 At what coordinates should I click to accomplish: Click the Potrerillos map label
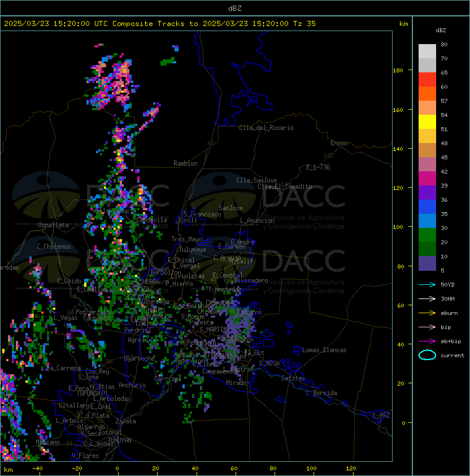tap(94, 312)
